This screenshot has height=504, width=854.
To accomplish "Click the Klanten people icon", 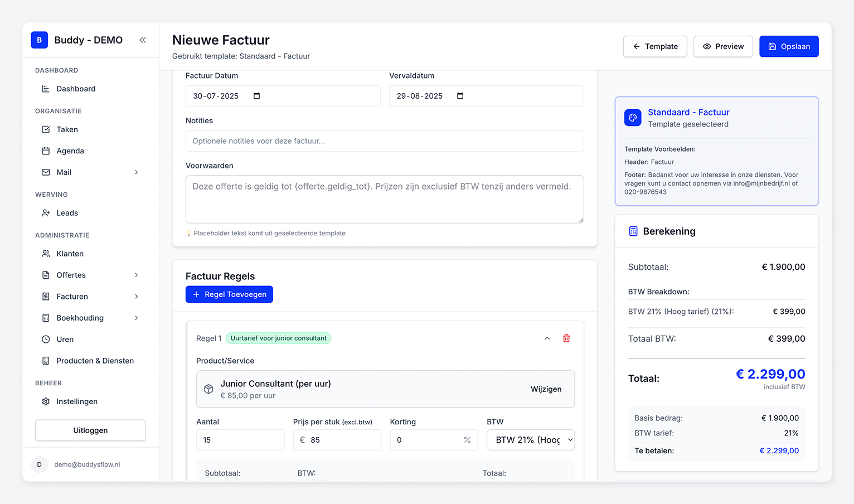I will coord(46,253).
